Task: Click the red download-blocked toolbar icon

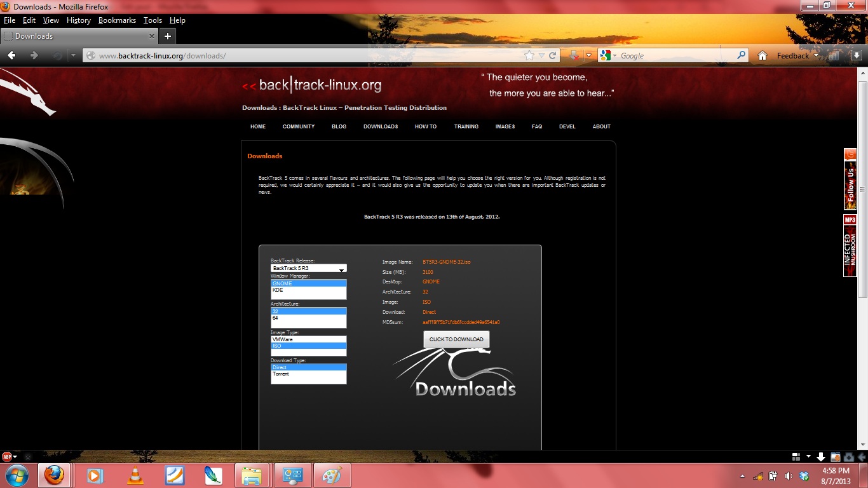Action: tap(574, 56)
